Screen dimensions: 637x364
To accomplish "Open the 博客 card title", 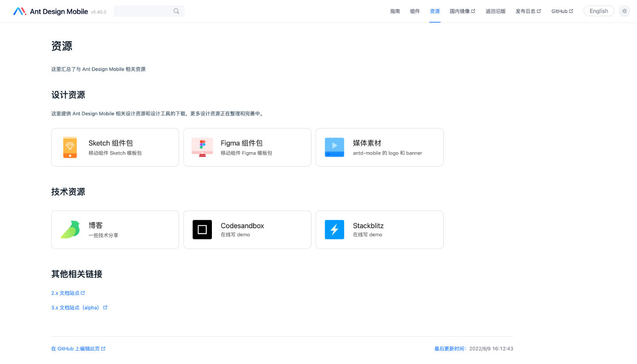I will (96, 225).
